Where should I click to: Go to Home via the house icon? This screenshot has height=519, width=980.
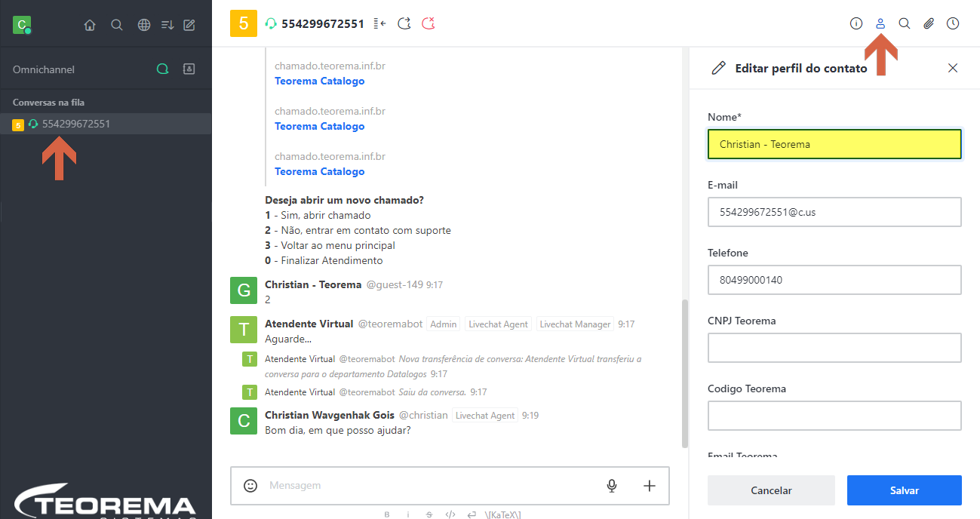point(90,25)
